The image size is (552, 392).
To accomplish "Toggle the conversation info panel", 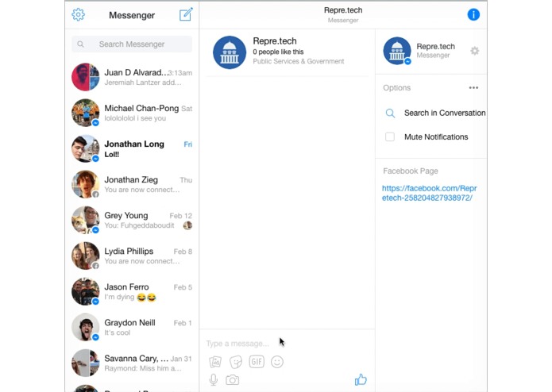I will 473,15.
